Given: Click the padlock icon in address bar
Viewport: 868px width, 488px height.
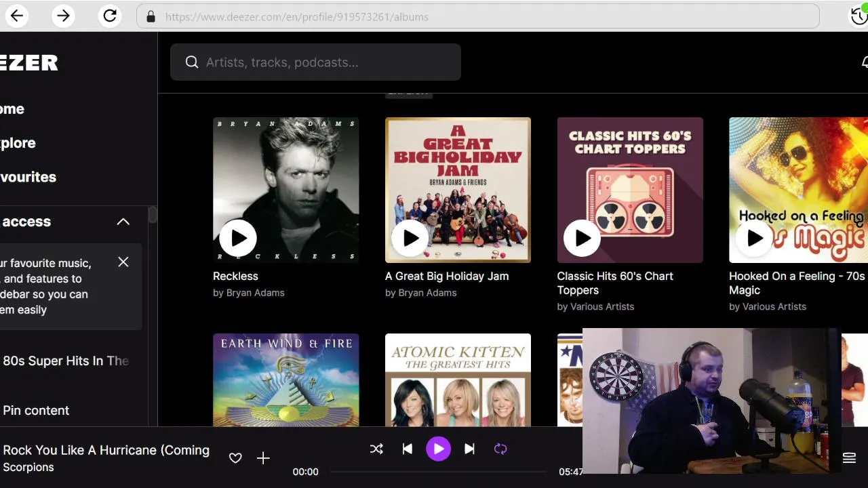Looking at the screenshot, I should pyautogui.click(x=151, y=17).
